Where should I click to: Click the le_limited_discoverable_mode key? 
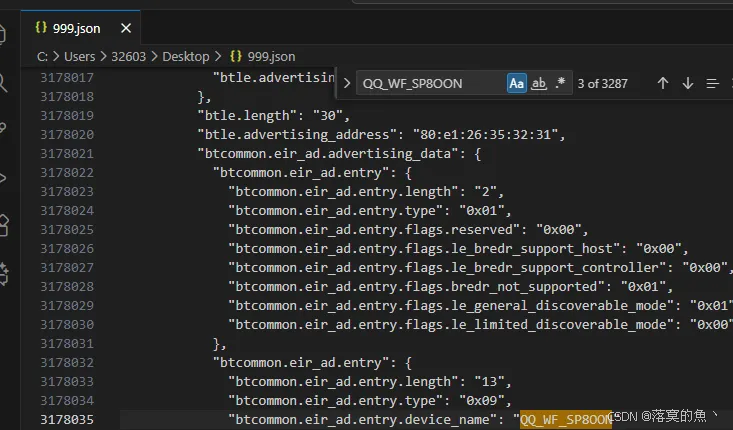pyautogui.click(x=451, y=324)
